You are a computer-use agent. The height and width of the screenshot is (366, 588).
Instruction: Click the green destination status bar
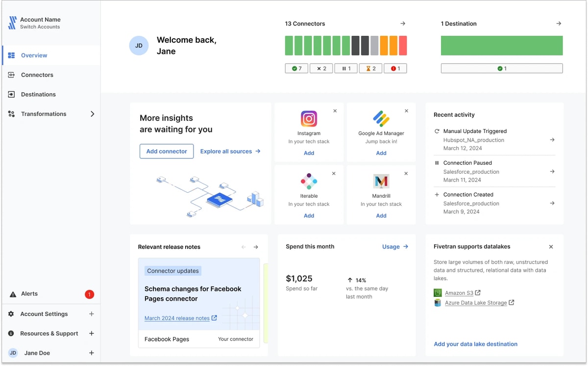(x=502, y=46)
